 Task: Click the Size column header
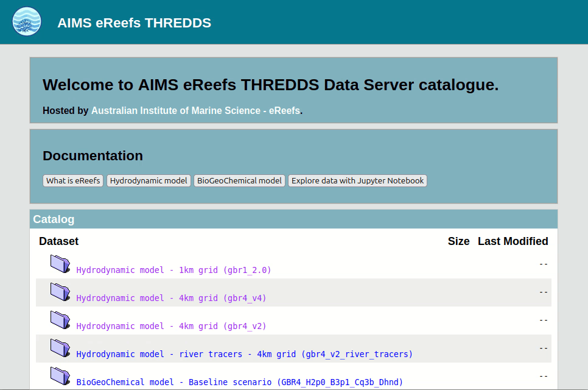pyautogui.click(x=458, y=241)
